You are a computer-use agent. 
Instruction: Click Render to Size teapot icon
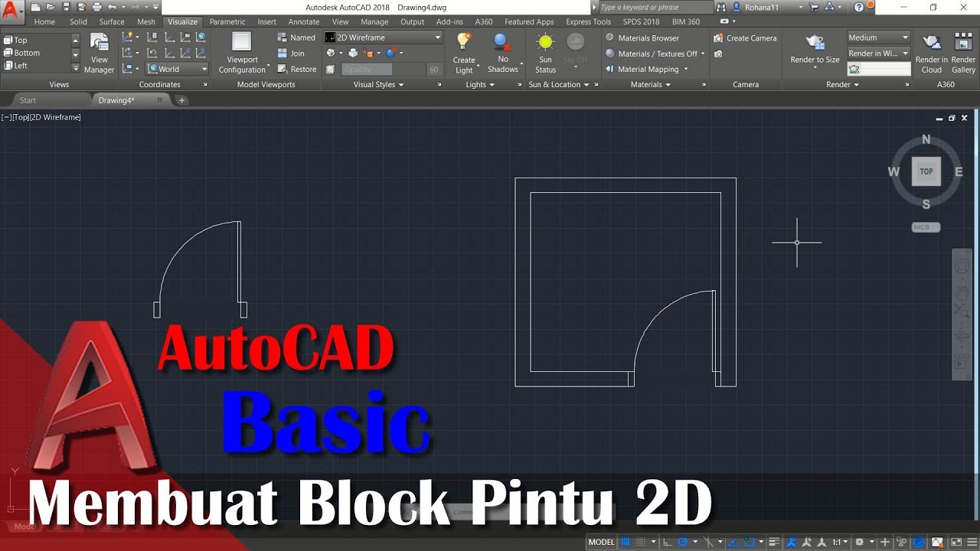click(815, 42)
